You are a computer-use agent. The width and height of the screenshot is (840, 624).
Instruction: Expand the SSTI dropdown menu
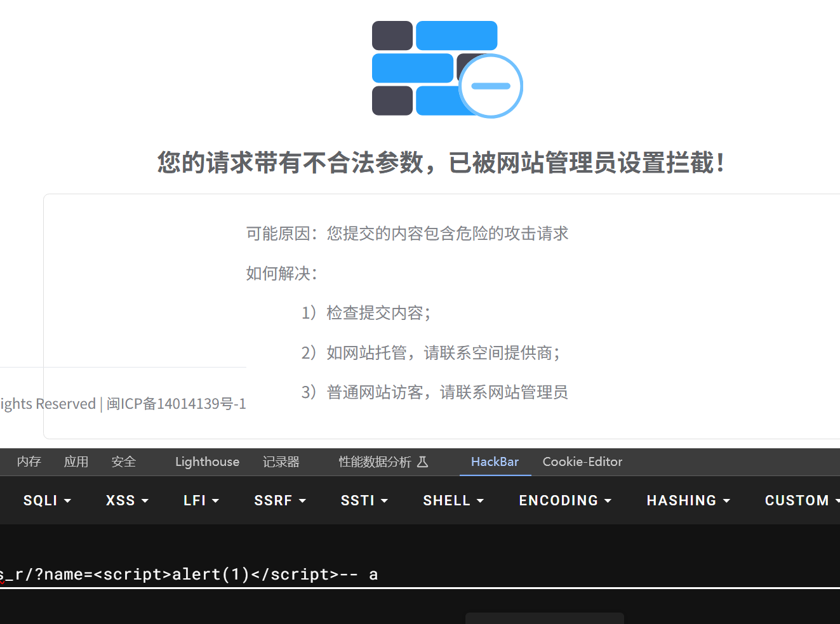click(x=364, y=501)
